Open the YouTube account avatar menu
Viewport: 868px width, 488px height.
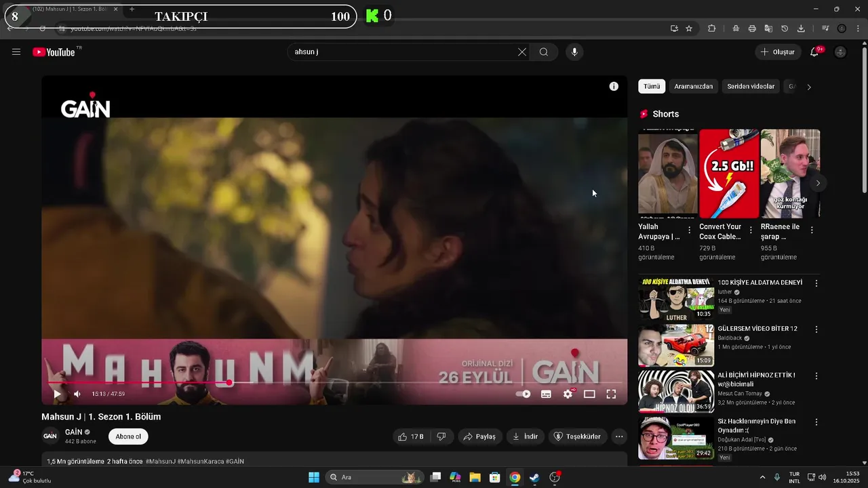(840, 52)
